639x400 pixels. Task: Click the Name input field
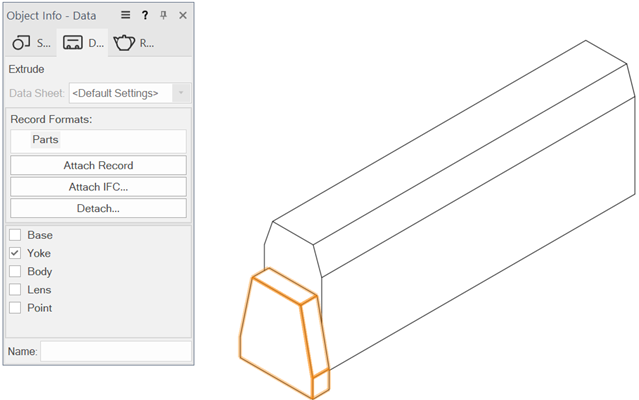pyautogui.click(x=115, y=351)
